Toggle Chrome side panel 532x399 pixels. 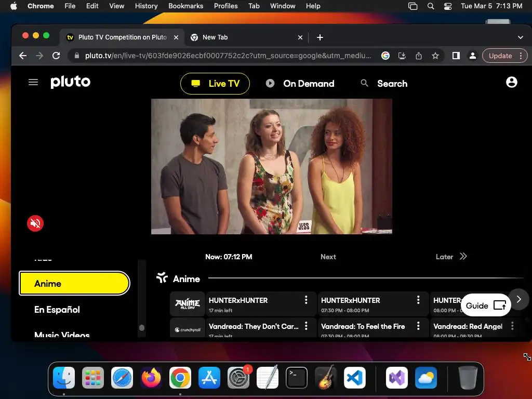456,56
